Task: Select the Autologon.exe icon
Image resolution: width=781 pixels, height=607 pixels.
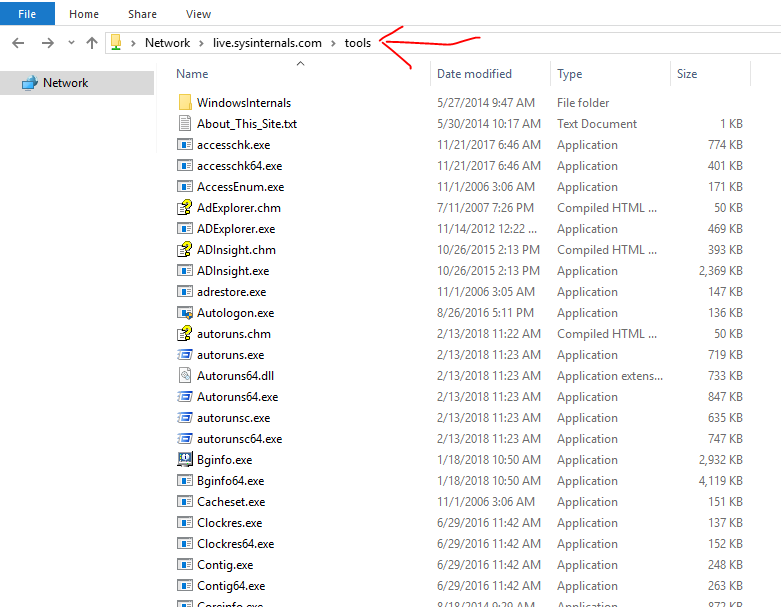Action: coord(185,313)
